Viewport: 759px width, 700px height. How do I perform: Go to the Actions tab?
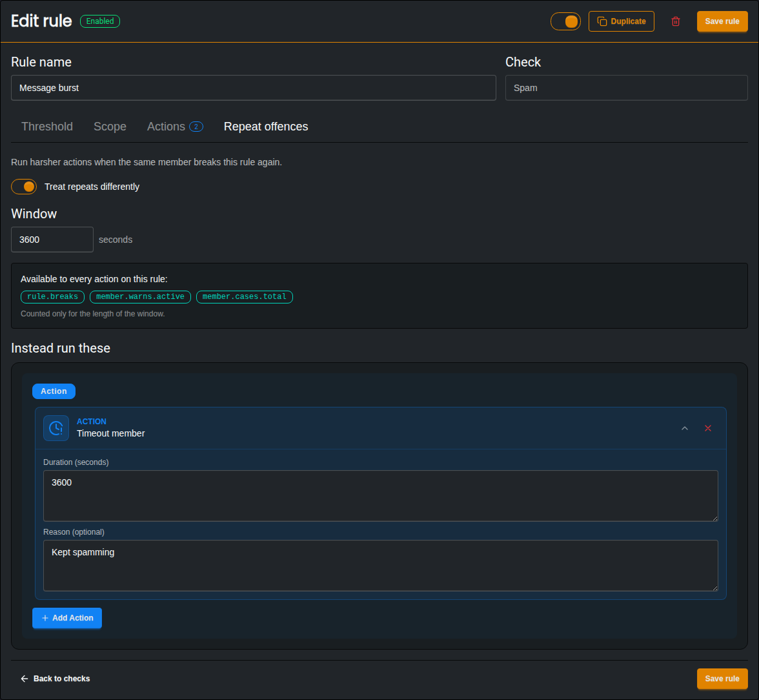click(175, 127)
